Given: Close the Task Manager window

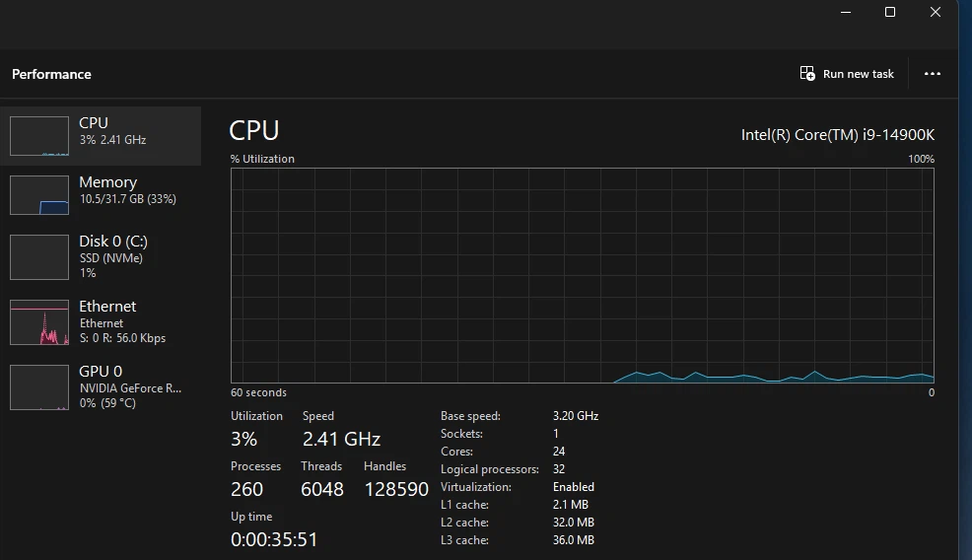Looking at the screenshot, I should pyautogui.click(x=936, y=12).
